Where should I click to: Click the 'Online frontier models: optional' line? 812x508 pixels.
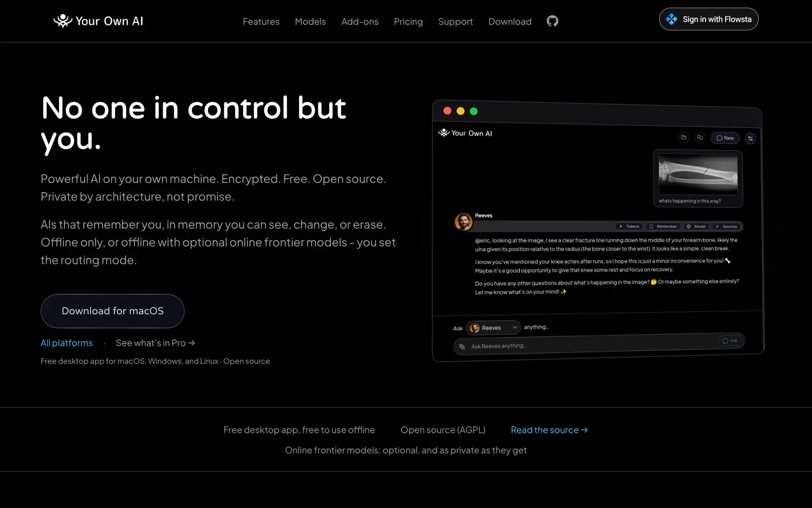tap(406, 450)
